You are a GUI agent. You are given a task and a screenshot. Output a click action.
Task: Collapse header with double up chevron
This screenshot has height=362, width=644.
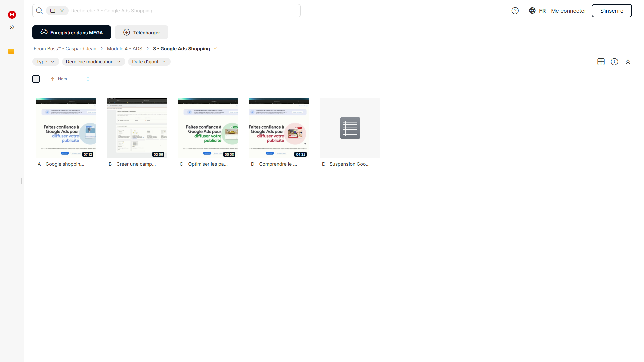click(x=628, y=62)
